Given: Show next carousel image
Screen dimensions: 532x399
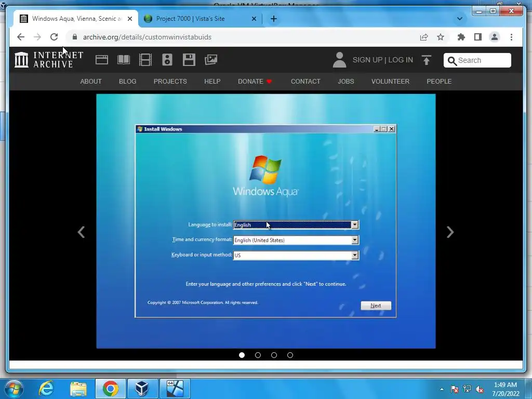Looking at the screenshot, I should 450,232.
